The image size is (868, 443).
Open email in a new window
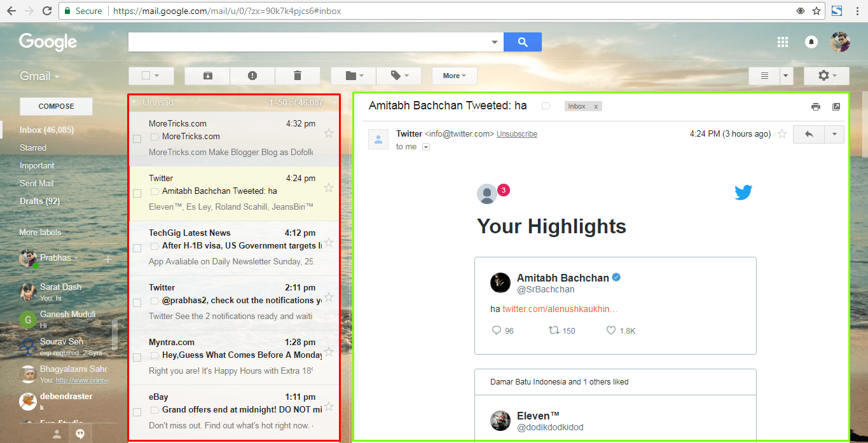pos(836,106)
